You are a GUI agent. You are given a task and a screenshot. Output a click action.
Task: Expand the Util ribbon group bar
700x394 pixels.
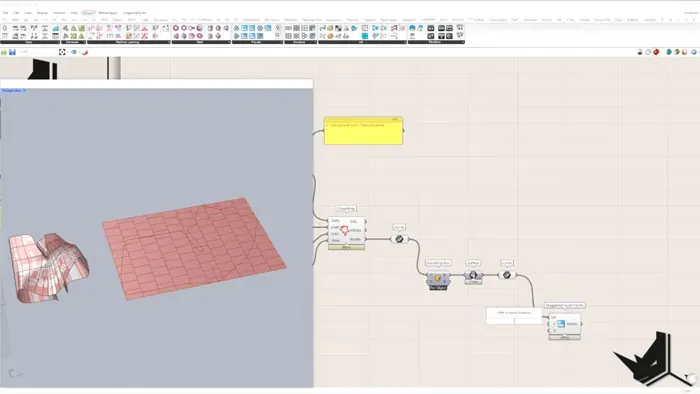pyautogui.click(x=362, y=42)
